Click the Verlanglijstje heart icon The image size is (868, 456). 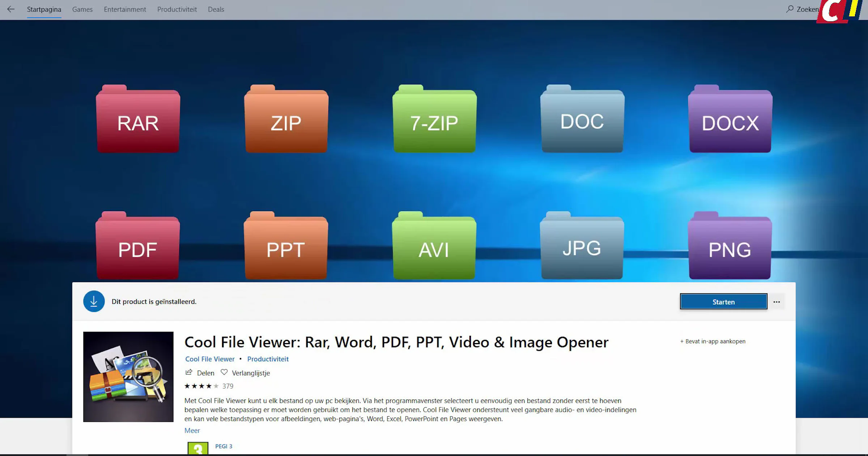coord(224,372)
